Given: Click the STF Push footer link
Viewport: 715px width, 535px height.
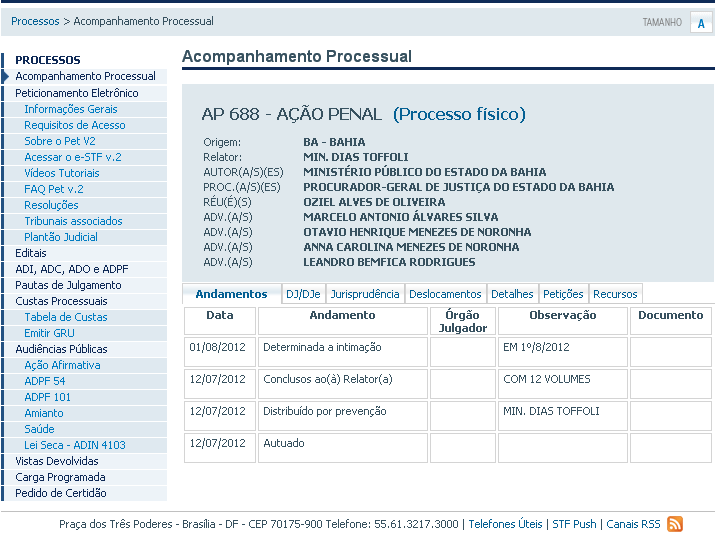Looking at the screenshot, I should (574, 524).
